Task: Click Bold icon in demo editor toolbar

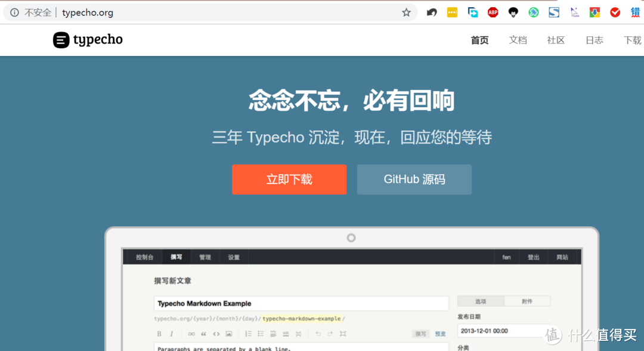Action: click(159, 334)
